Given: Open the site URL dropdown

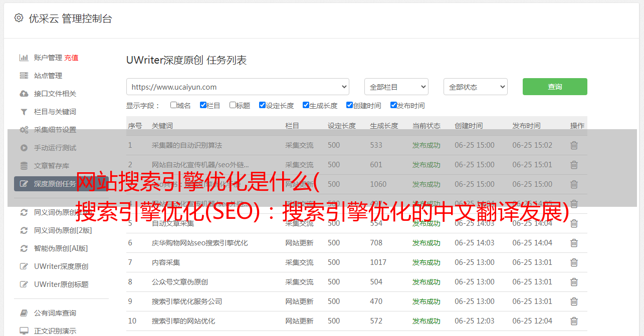Looking at the screenshot, I should [x=238, y=87].
